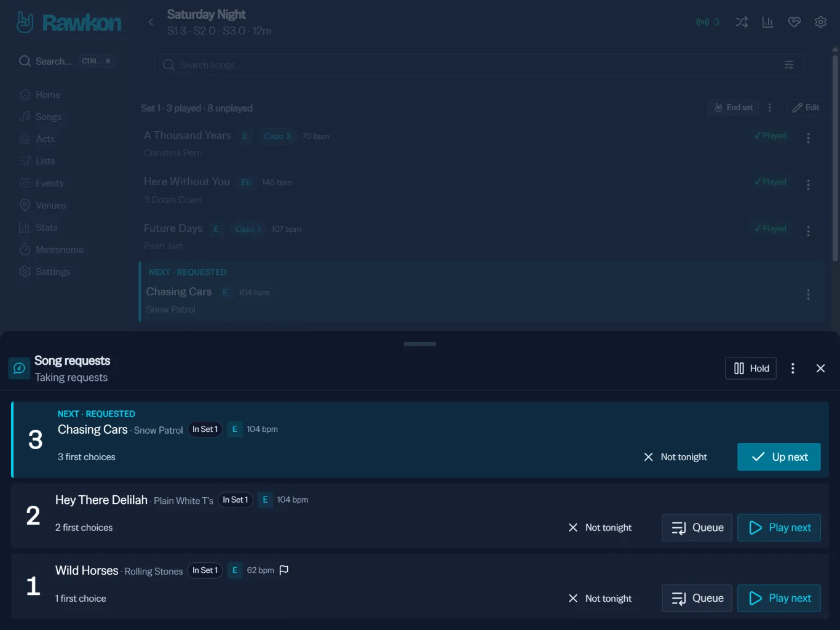Click the Venues pin icon in sidebar
Image resolution: width=840 pixels, height=630 pixels.
click(25, 205)
